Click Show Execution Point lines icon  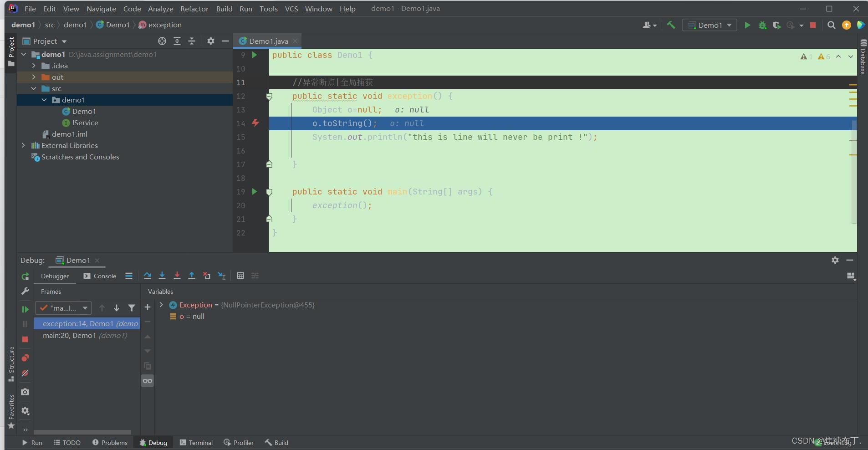tap(129, 276)
